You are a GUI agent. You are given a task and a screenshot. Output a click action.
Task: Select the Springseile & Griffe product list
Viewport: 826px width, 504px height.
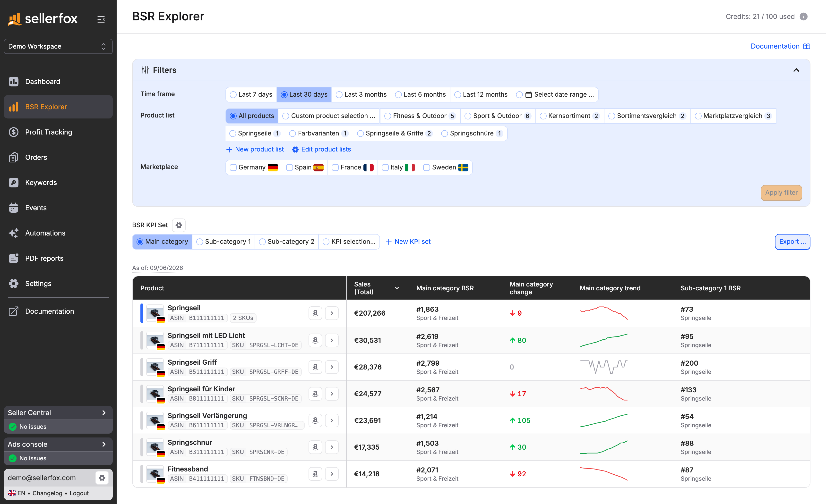click(395, 133)
